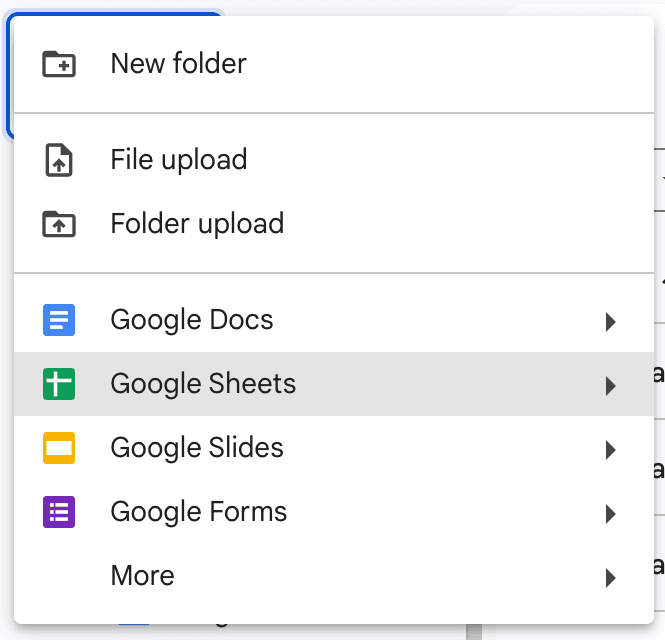Click the green Google Sheets icon
Screen dimensions: 665x640
pos(59,384)
